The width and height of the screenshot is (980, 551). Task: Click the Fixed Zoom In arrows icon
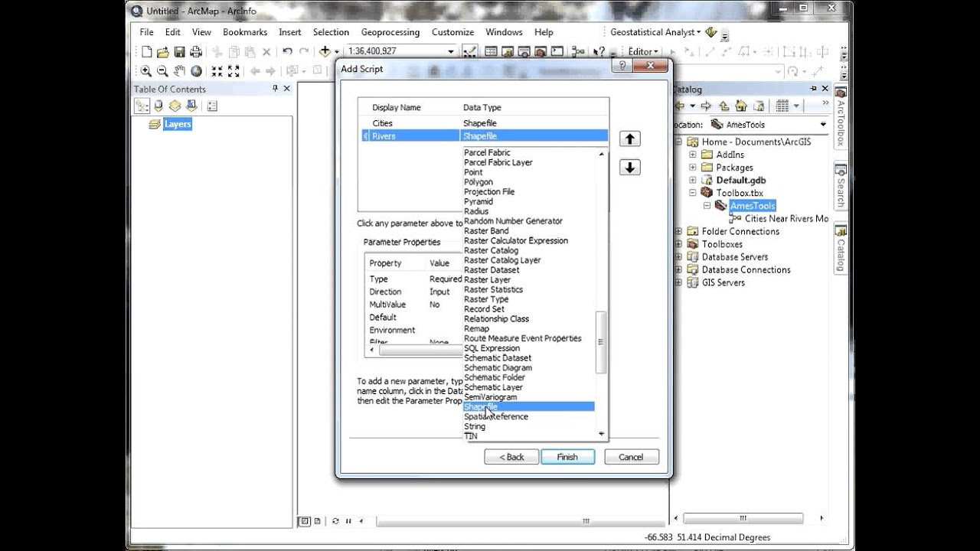(x=217, y=71)
